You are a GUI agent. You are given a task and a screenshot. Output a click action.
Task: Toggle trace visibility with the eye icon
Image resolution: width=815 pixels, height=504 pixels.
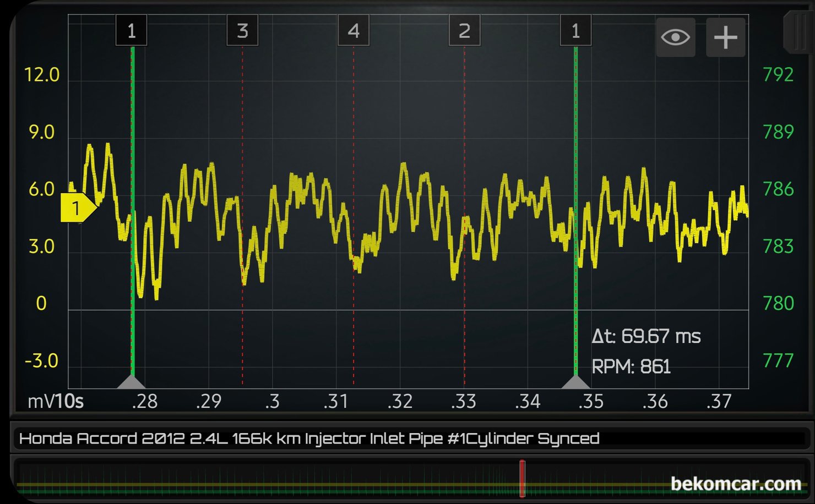pyautogui.click(x=675, y=37)
